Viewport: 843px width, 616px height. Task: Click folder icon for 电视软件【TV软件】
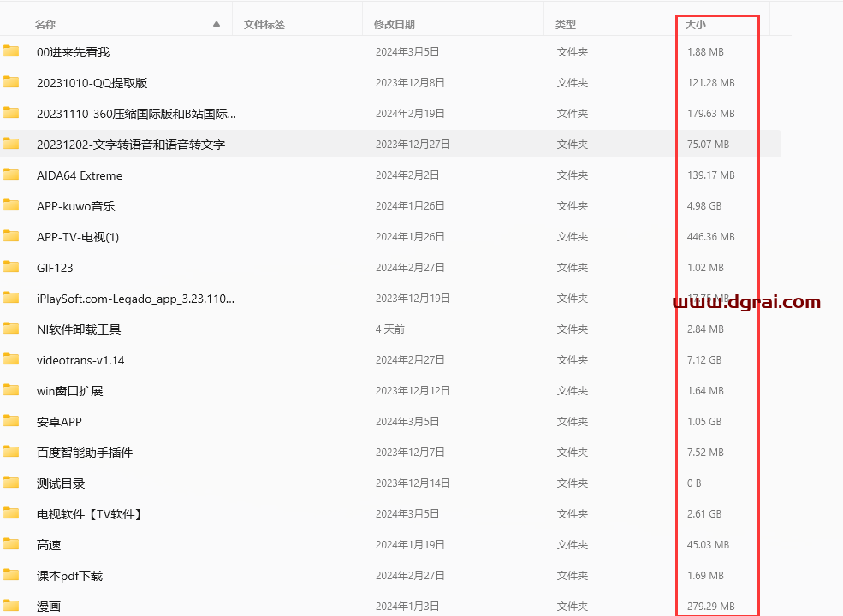(11, 513)
